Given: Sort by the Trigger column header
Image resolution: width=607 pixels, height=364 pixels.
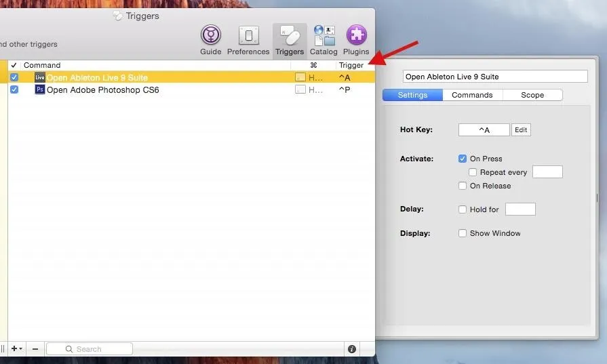Looking at the screenshot, I should pyautogui.click(x=351, y=65).
